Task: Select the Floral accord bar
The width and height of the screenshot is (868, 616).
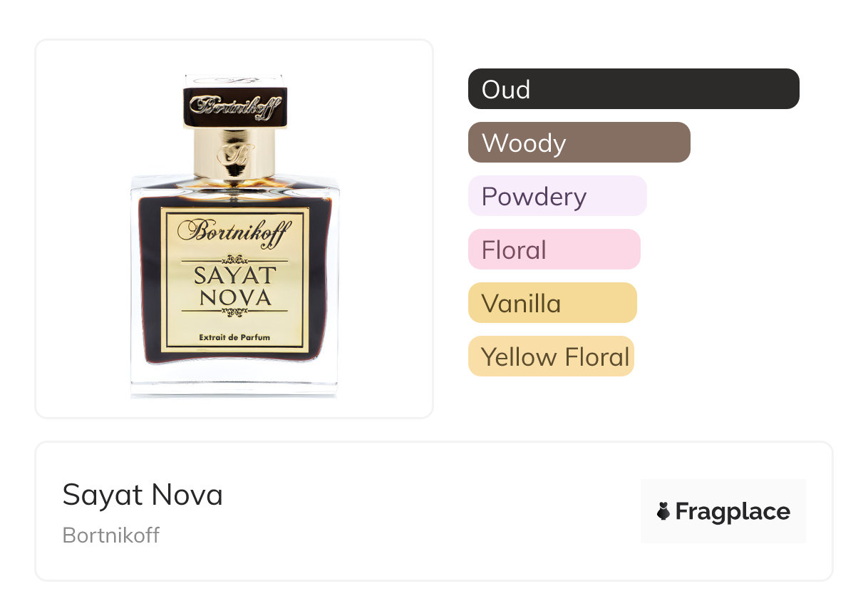Action: (554, 250)
